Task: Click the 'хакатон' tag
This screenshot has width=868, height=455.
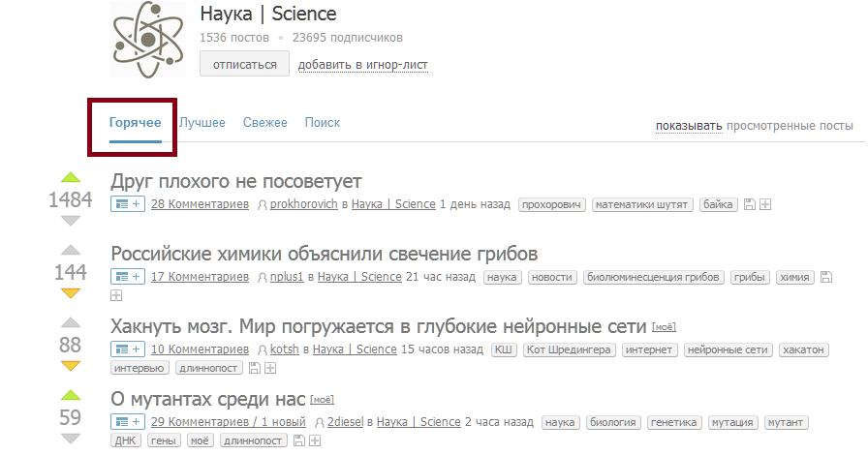Action: [x=803, y=349]
